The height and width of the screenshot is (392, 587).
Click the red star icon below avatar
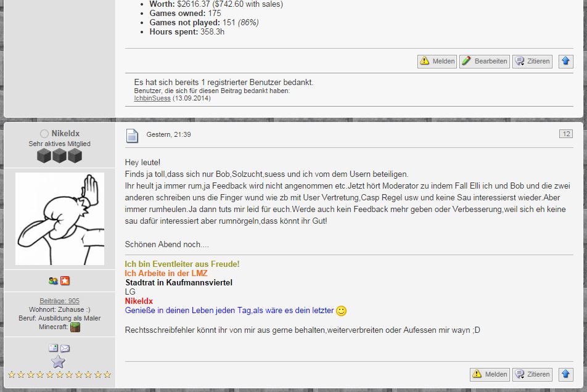pyautogui.click(x=65, y=281)
